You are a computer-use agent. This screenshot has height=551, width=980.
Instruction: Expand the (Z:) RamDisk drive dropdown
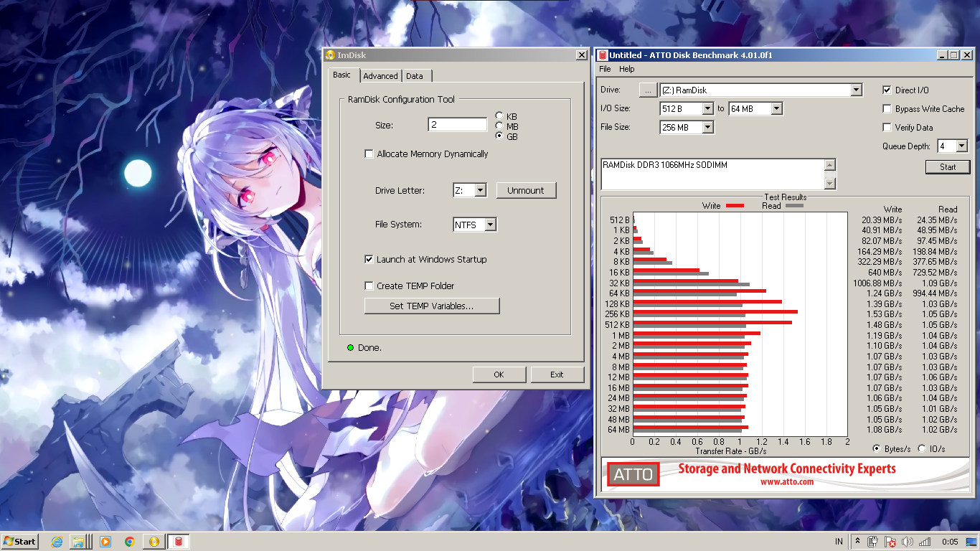(x=856, y=90)
